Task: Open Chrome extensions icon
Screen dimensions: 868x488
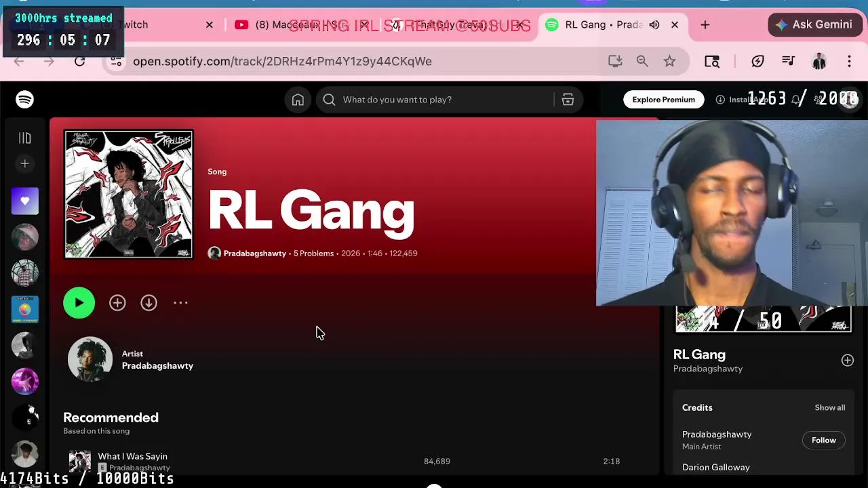Action: click(757, 62)
